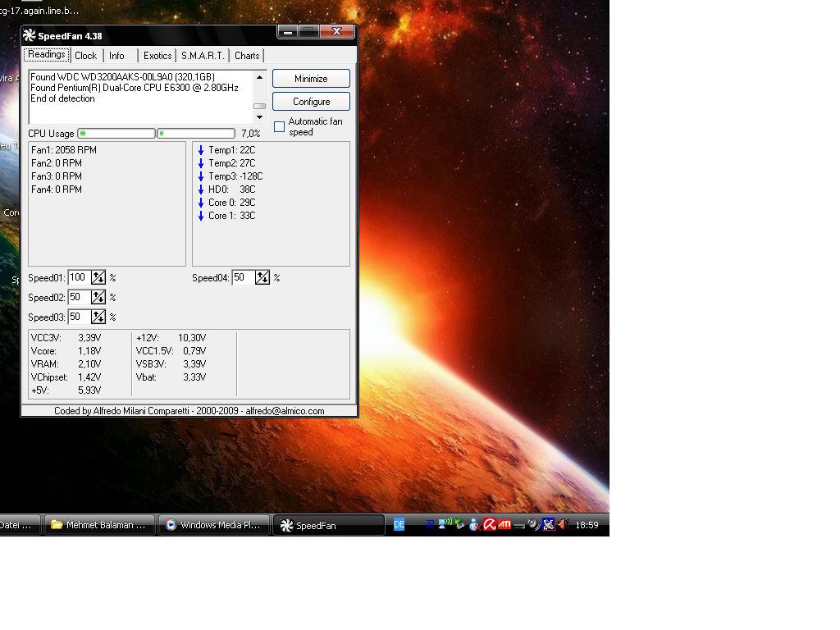Open the S.M.A.R.T. tab
This screenshot has width=840, height=630.
(203, 56)
